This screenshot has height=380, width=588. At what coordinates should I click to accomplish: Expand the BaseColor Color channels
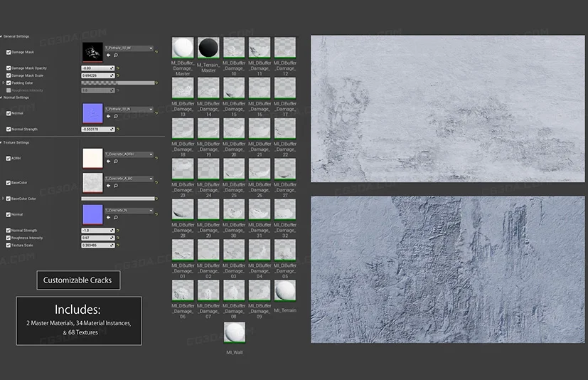[x=4, y=199]
